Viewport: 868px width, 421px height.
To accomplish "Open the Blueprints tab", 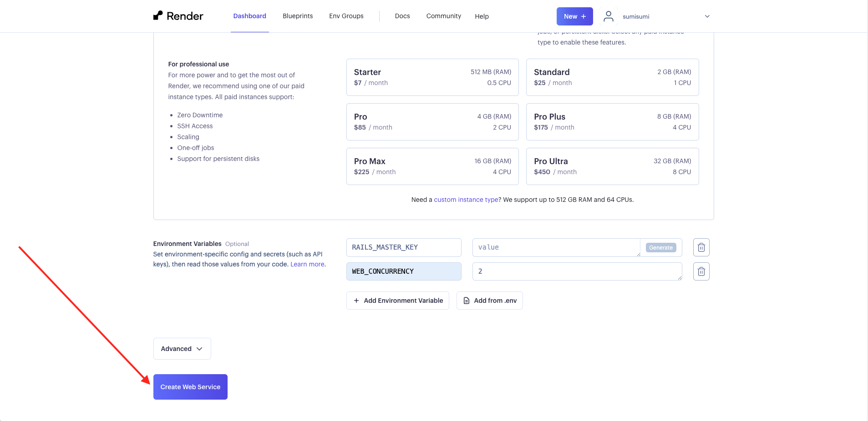I will (x=298, y=16).
